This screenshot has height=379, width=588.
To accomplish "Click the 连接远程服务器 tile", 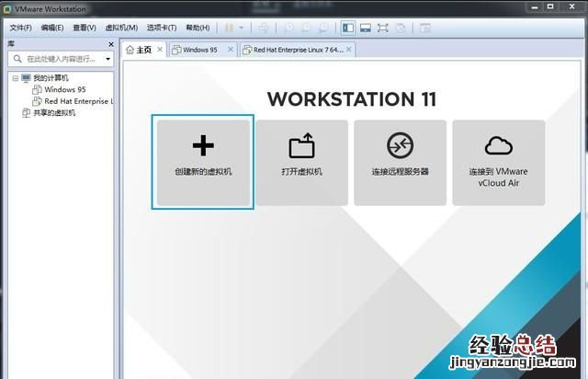I will 401,163.
